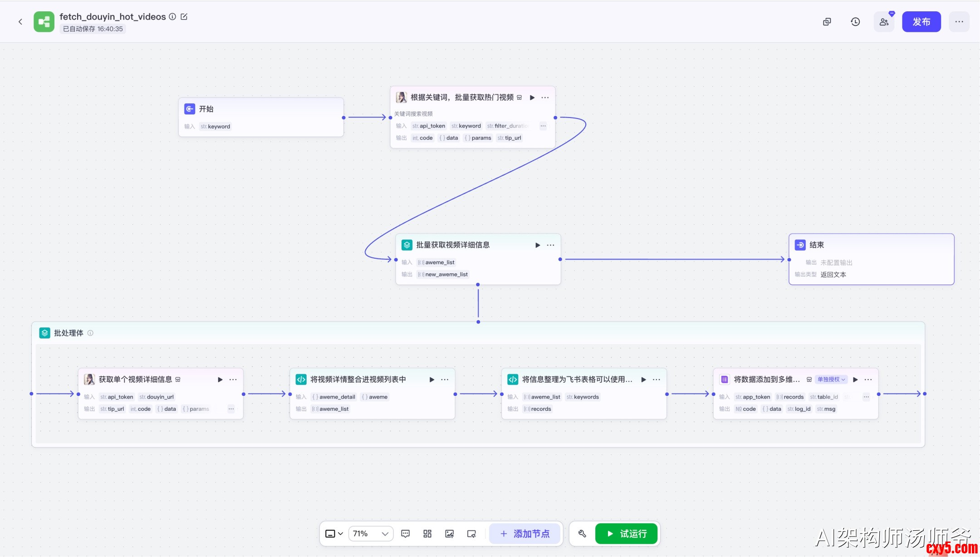Click the duplicate workflow icon in the header

pyautogui.click(x=827, y=22)
